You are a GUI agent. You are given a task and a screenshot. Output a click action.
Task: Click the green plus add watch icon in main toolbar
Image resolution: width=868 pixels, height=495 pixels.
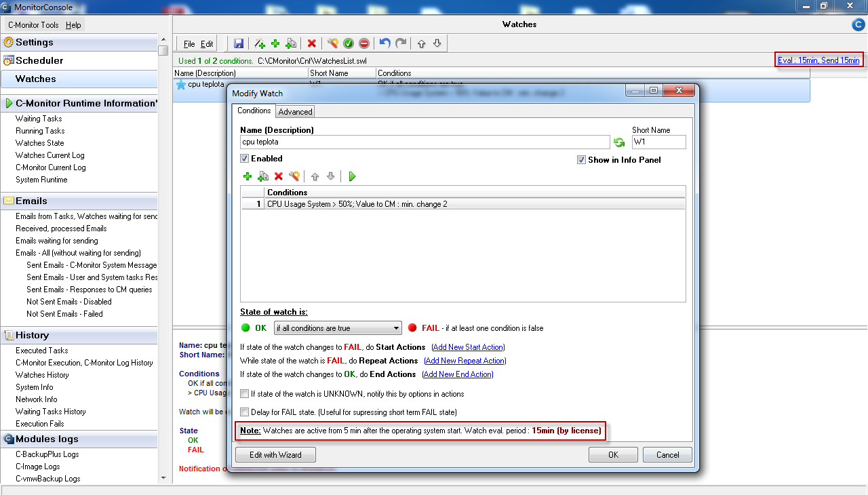275,43
